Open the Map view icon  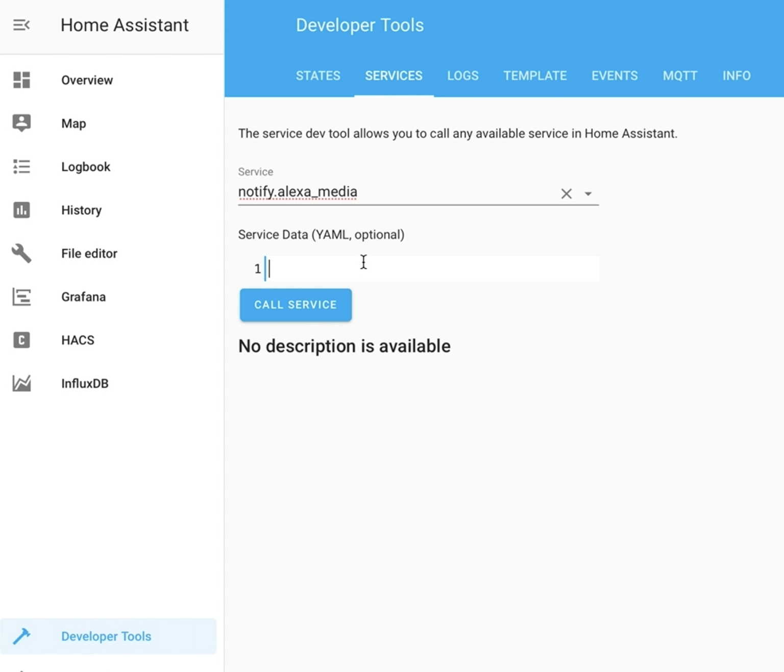21,123
